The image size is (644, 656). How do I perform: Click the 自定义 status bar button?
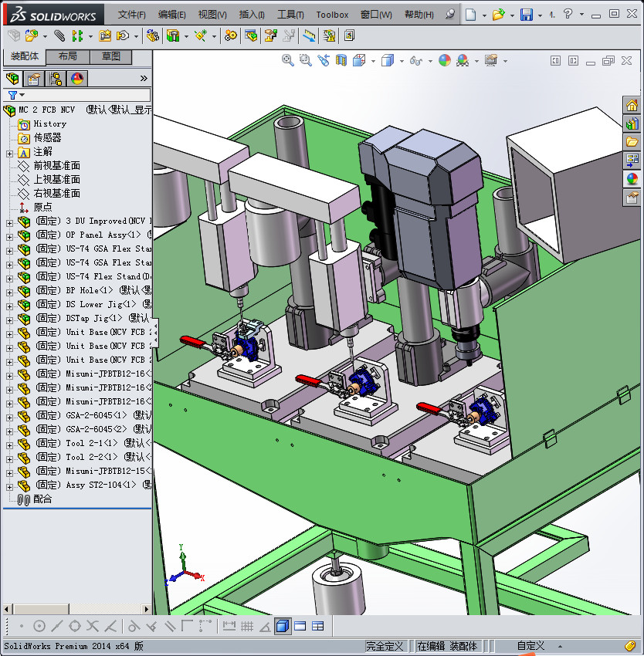(x=530, y=646)
